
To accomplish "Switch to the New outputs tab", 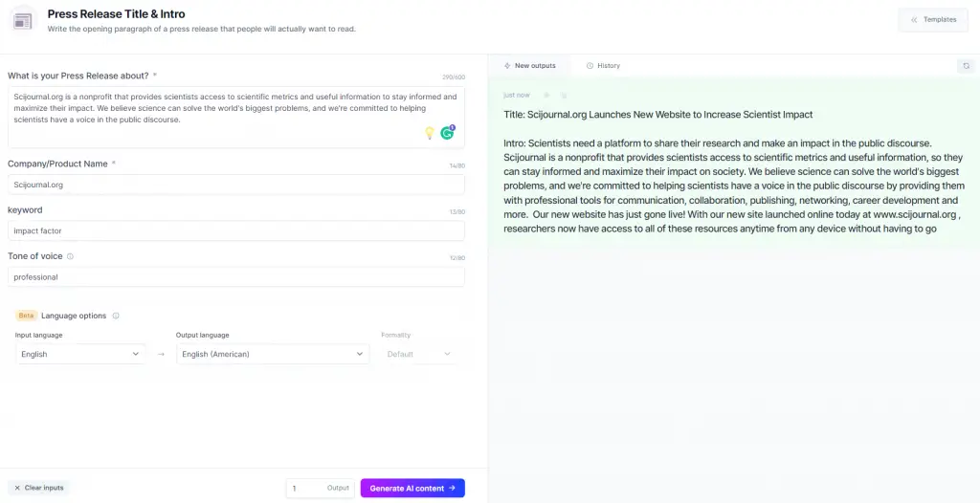I will [x=529, y=66].
